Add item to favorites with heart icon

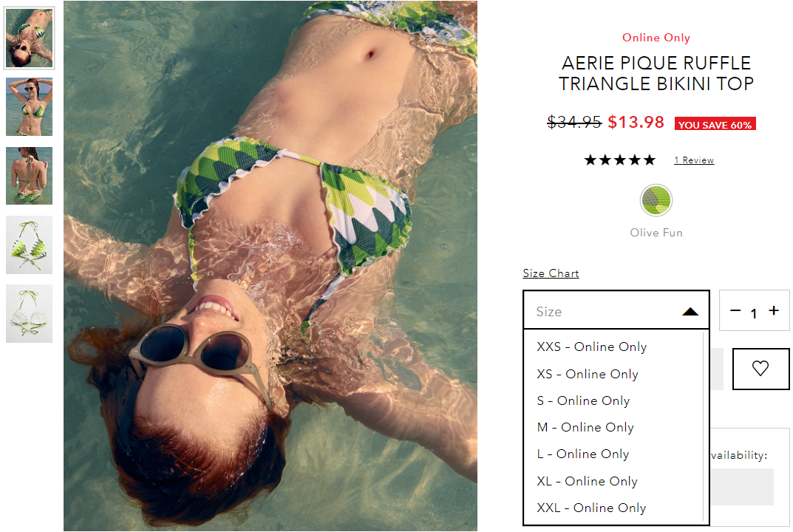click(x=760, y=369)
